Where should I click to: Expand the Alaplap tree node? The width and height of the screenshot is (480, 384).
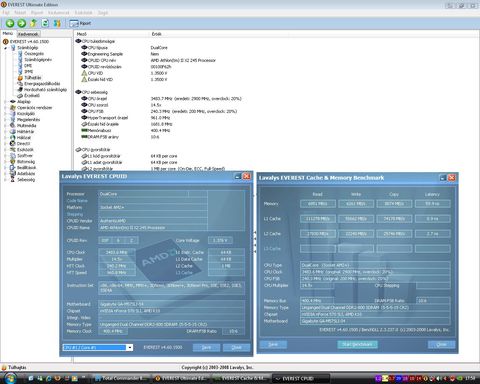click(5, 102)
